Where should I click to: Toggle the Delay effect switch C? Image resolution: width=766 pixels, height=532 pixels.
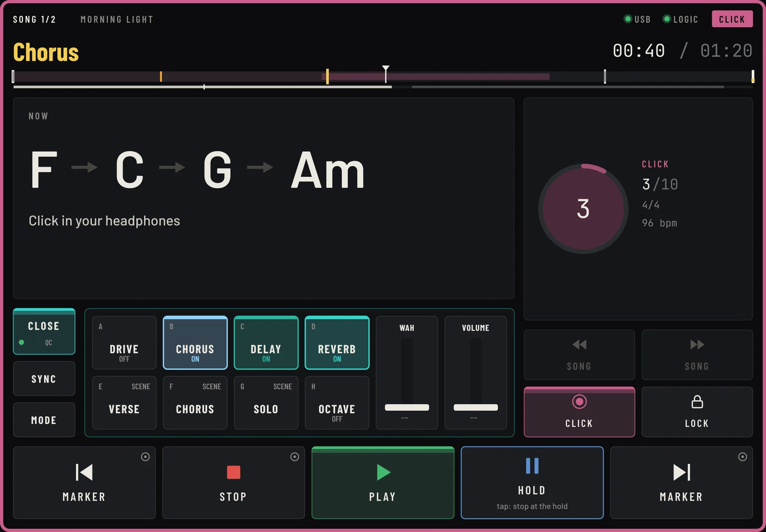coord(266,343)
